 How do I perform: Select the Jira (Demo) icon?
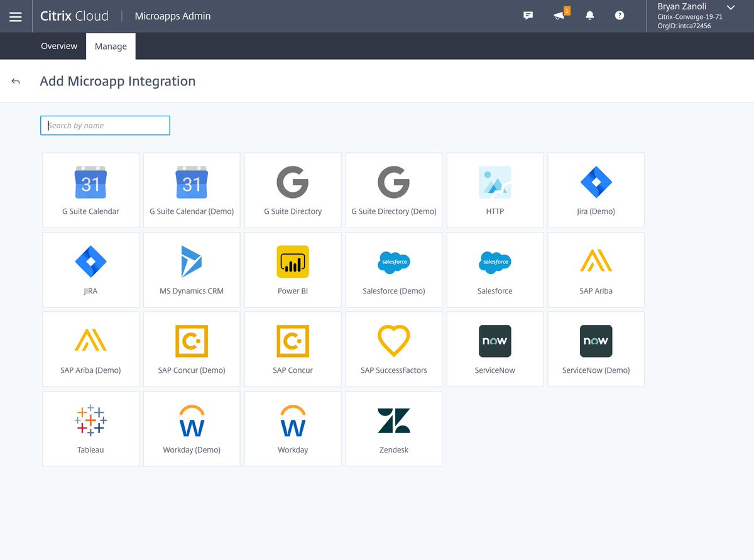click(x=596, y=182)
